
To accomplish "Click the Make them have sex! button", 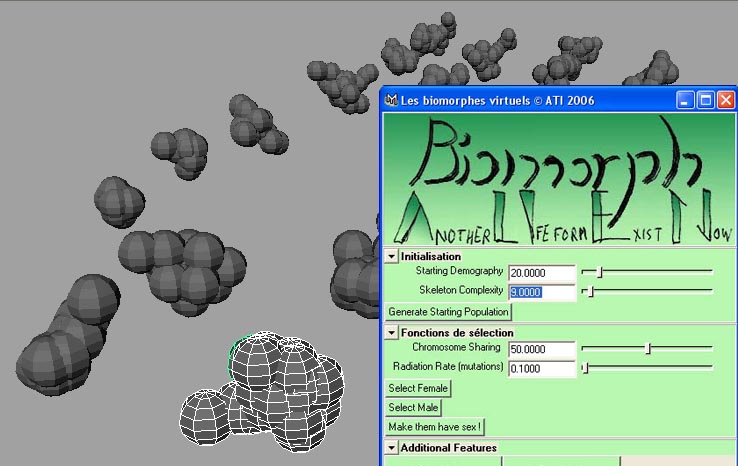I will pos(435,427).
